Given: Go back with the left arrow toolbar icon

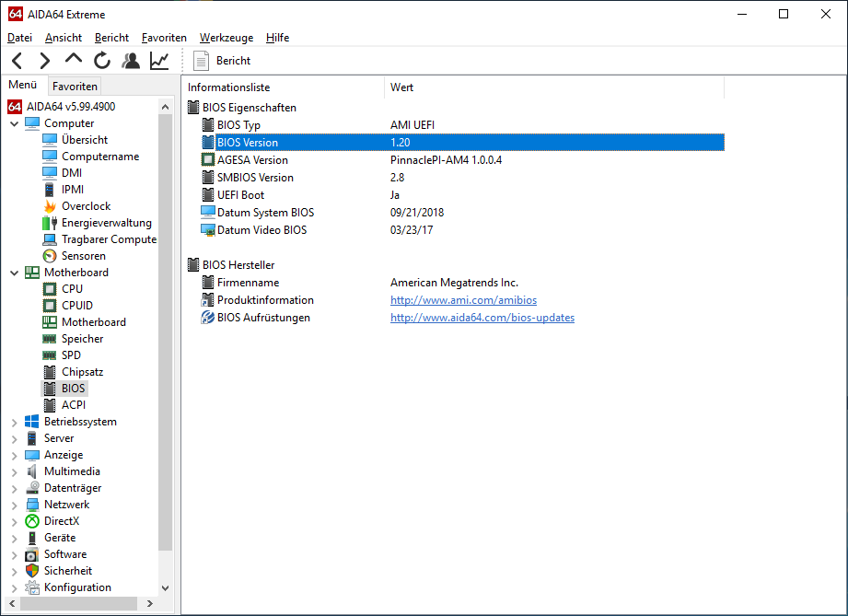Looking at the screenshot, I should click(17, 61).
